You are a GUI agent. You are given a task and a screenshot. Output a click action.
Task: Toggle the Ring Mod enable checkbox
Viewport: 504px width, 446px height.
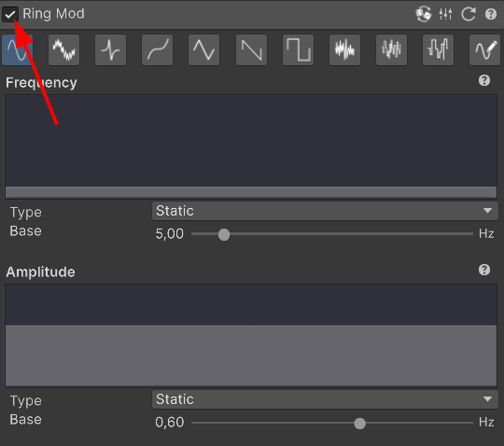(x=10, y=14)
